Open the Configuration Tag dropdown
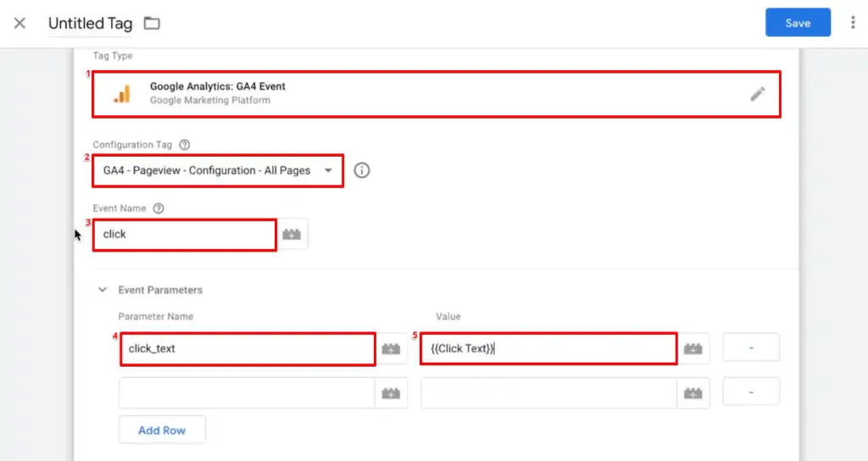This screenshot has width=868, height=461. pyautogui.click(x=218, y=170)
